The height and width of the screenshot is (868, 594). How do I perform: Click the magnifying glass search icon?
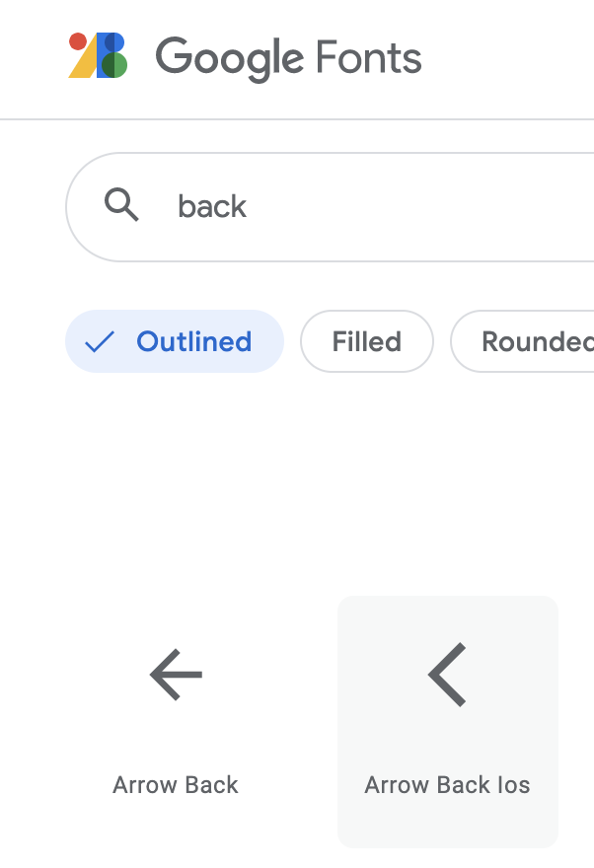[x=121, y=206]
